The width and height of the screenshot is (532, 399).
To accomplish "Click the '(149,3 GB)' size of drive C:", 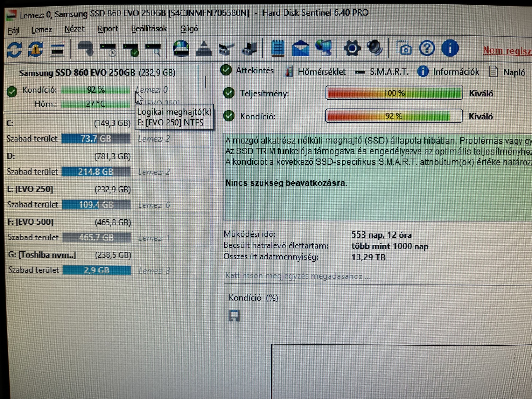I will (x=112, y=123).
